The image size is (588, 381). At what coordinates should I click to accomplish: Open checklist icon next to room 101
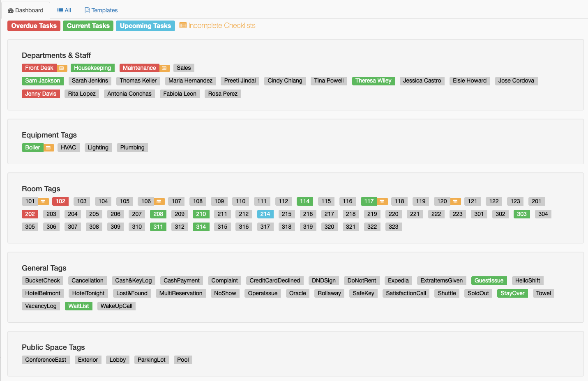(43, 202)
